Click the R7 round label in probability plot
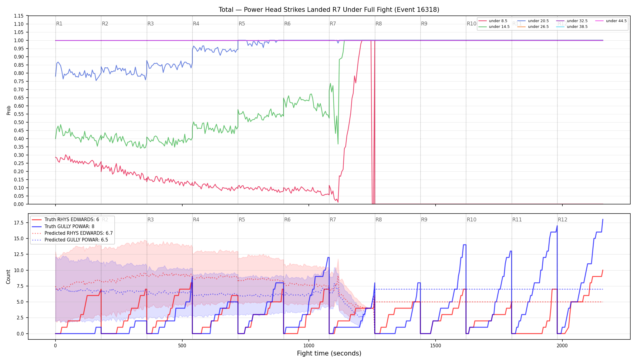 coord(333,24)
